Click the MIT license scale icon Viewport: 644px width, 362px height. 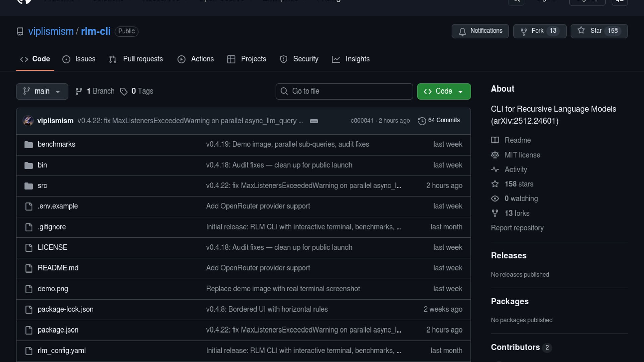coord(495,155)
